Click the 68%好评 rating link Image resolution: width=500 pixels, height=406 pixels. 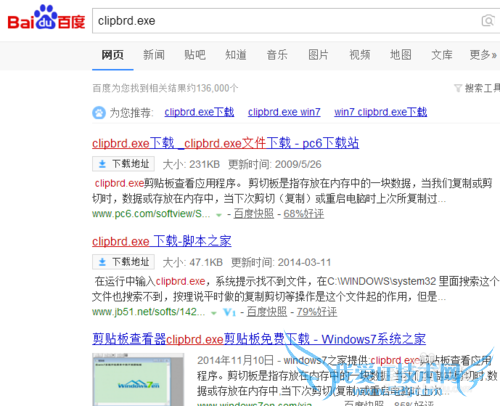[304, 214]
